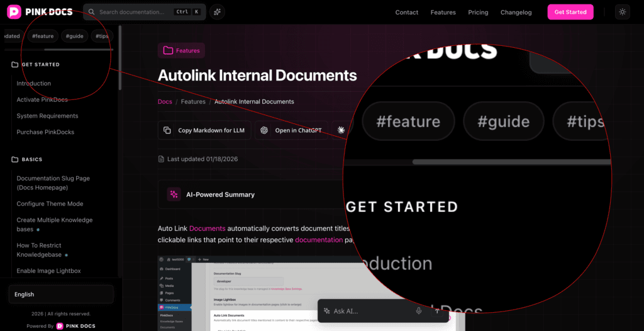Image resolution: width=644 pixels, height=331 pixels.
Task: Open the Pricing menu item
Action: 478,12
